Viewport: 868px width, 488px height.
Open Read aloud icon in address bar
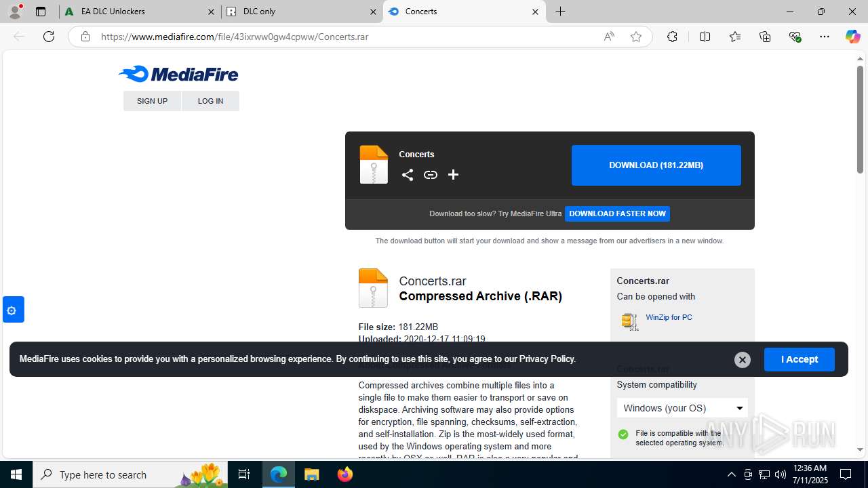coord(609,37)
